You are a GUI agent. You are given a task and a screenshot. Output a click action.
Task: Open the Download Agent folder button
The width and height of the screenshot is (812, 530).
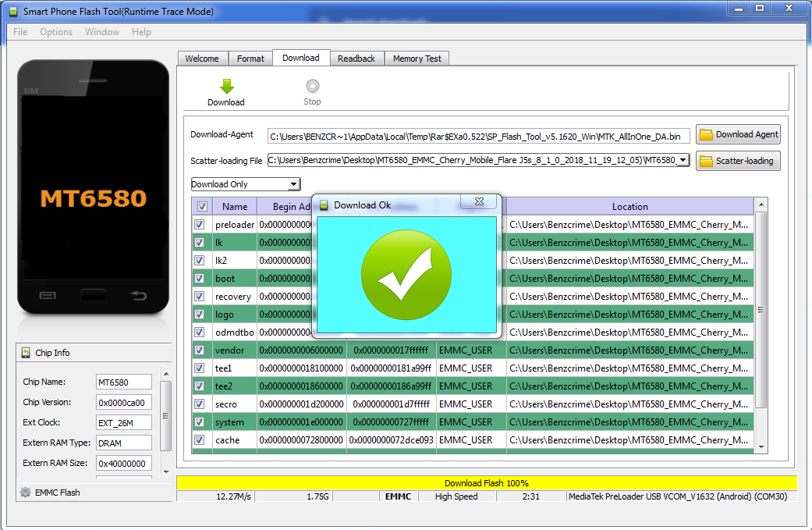tap(738, 135)
